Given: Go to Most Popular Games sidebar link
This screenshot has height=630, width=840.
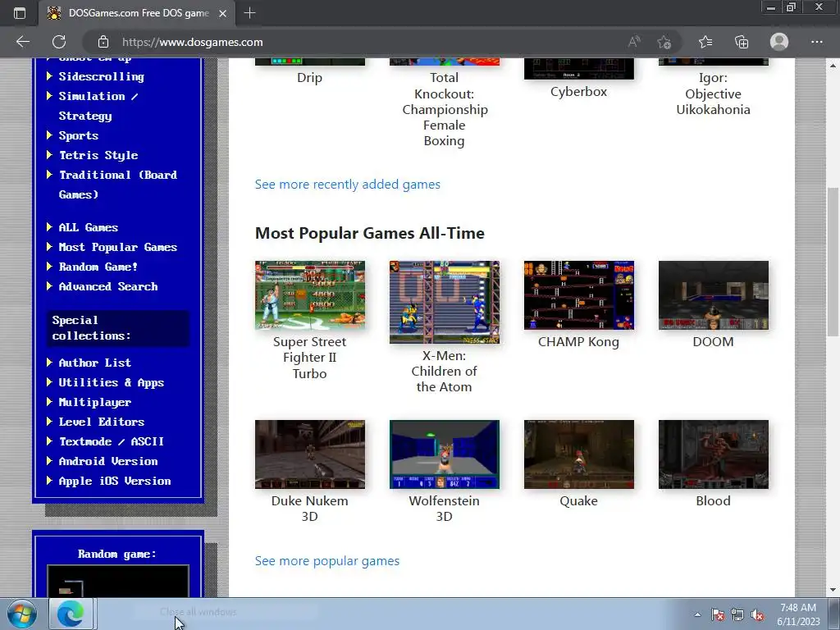Looking at the screenshot, I should tap(118, 248).
